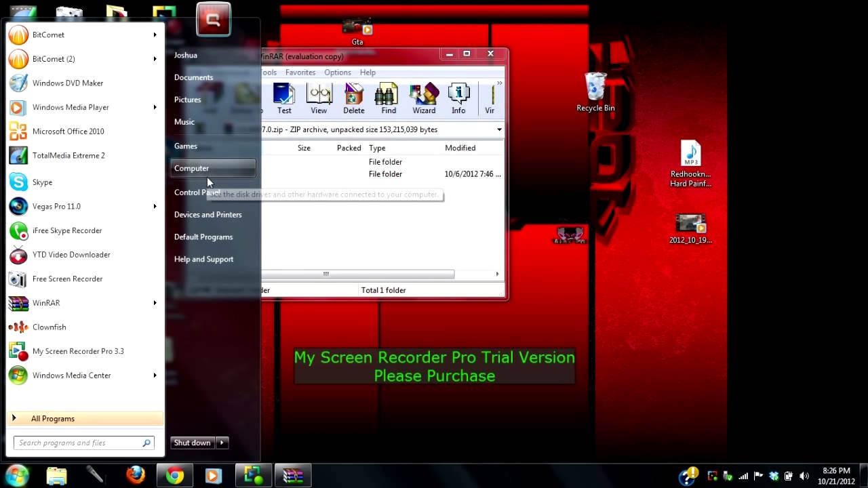The height and width of the screenshot is (488, 868).
Task: Launch My Screen Recorder Pro 3.3
Action: click(85, 351)
